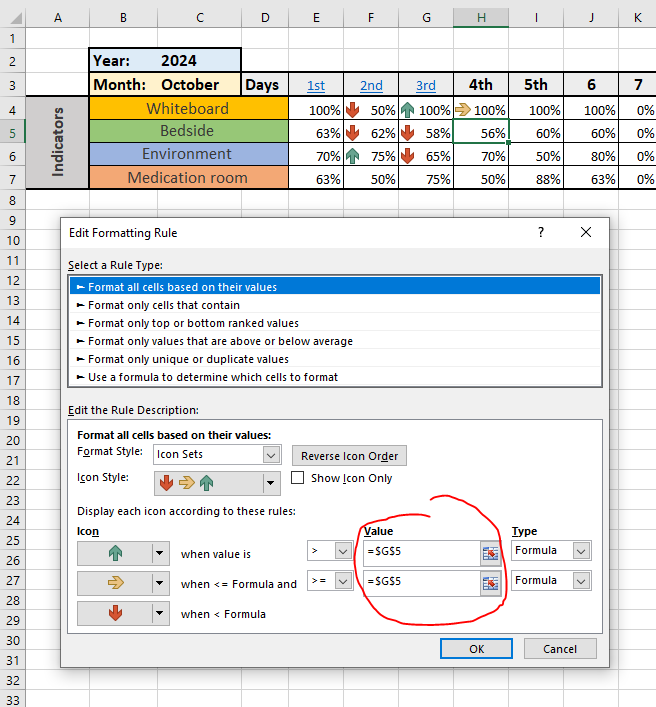Select cell H5 showing 56%
Screen dimensions: 656x707
click(481, 132)
